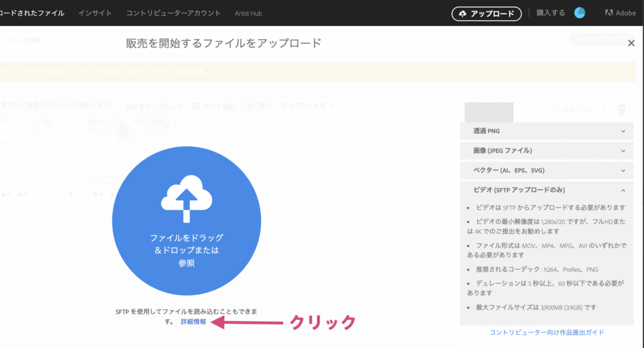This screenshot has width=644, height=348.
Task: Click the Adobe logo
Action: [x=620, y=13]
